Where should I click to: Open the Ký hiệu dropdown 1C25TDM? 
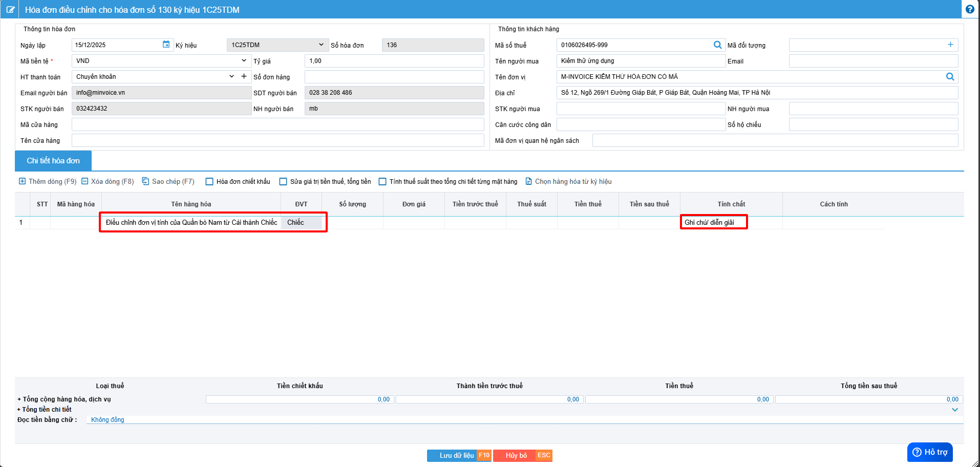[x=321, y=45]
